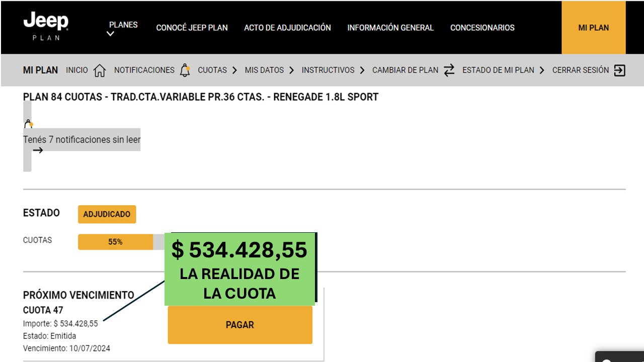The image size is (644, 362).
Task: Click the PRÓXIMO VENCIMIENTO heading
Action: click(x=78, y=295)
